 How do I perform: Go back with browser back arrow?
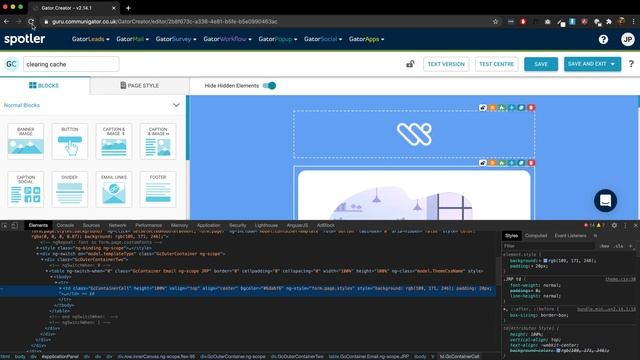click(7, 21)
